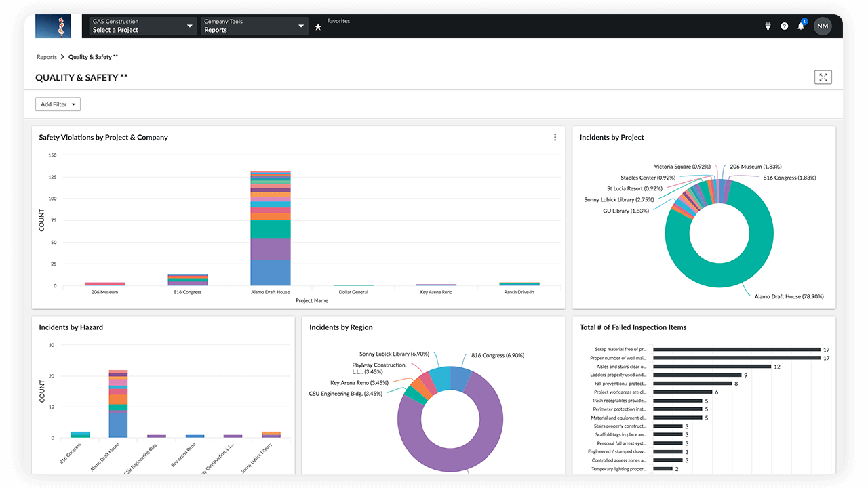Screen dimensions: 868x488
Task: Click the Fall prevention / protection bar
Action: tap(692, 384)
